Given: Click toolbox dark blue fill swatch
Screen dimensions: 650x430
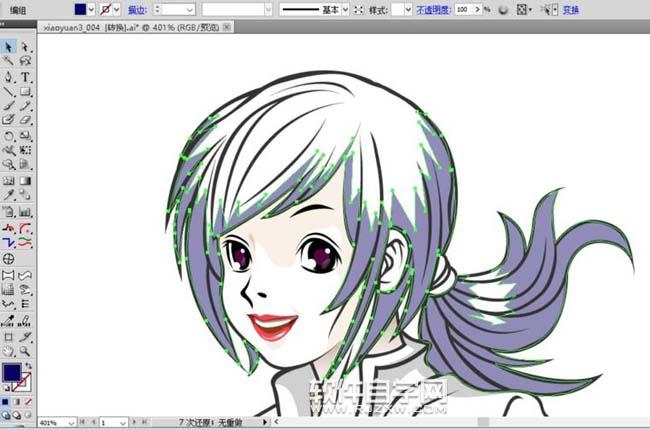Looking at the screenshot, I should (x=11, y=372).
